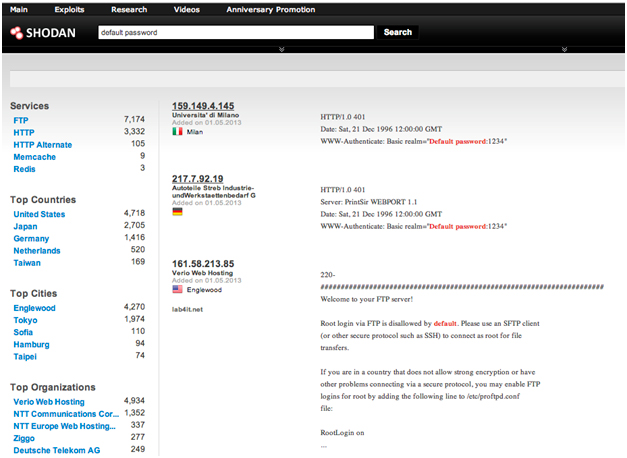Filter by Englewood in Top Cities

click(34, 308)
